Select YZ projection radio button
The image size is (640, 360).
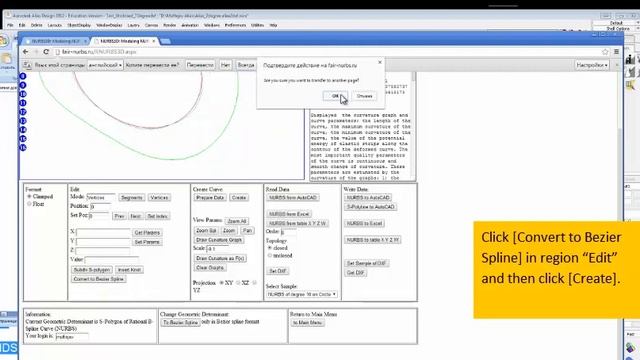point(254,282)
